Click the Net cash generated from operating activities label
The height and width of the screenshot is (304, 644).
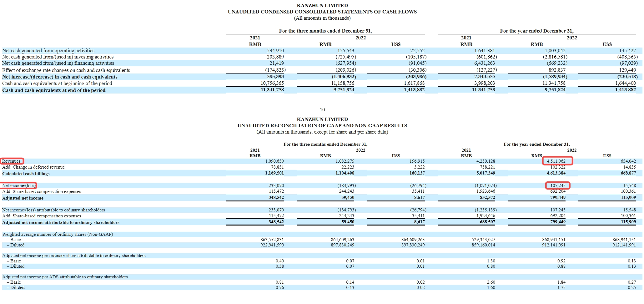click(48, 50)
